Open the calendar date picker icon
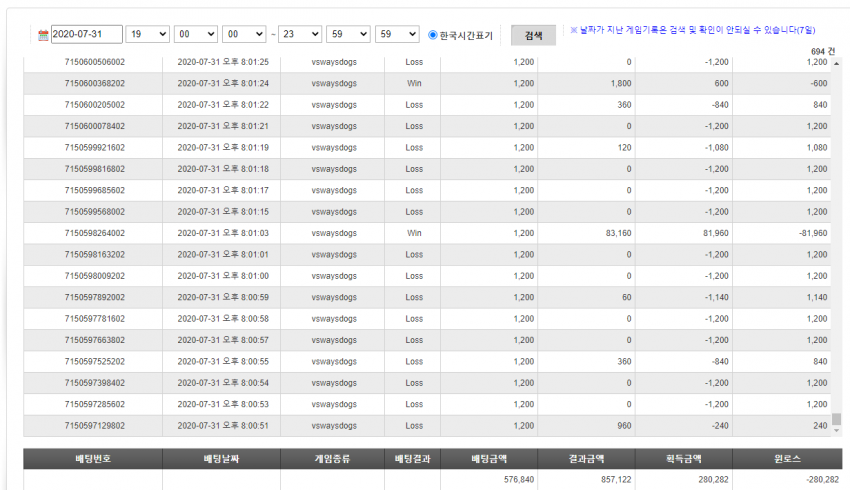This screenshot has height=490, width=850. (43, 35)
